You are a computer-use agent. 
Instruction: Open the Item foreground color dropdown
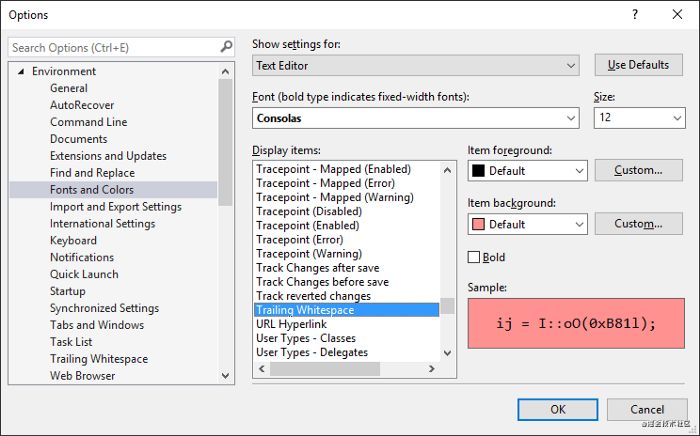pos(528,171)
